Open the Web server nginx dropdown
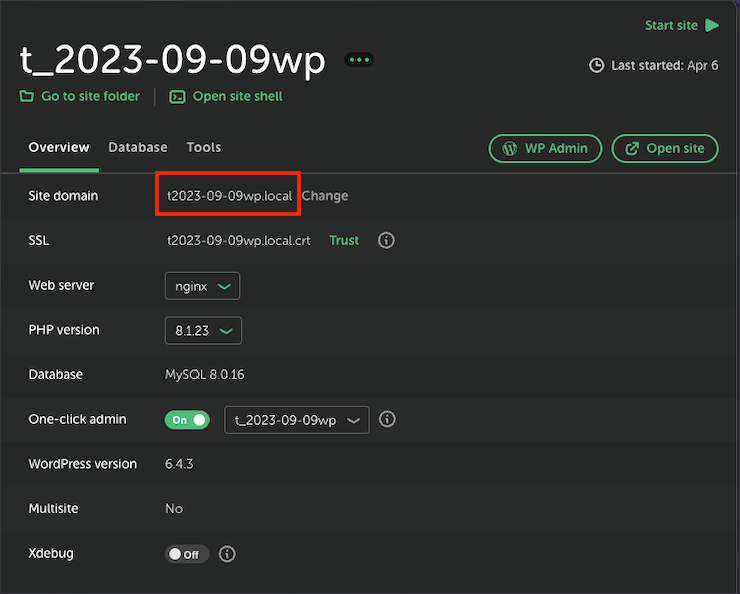The image size is (740, 594). point(202,286)
